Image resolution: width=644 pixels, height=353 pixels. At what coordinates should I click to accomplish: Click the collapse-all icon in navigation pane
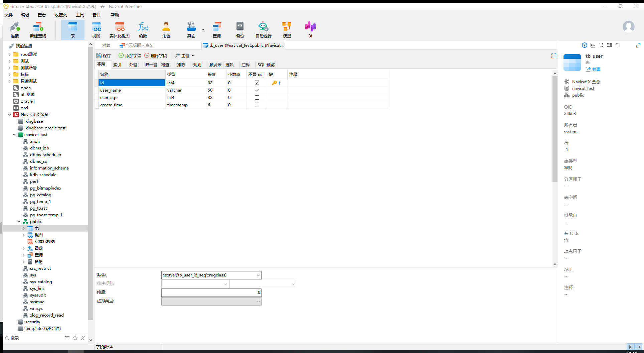(83, 338)
